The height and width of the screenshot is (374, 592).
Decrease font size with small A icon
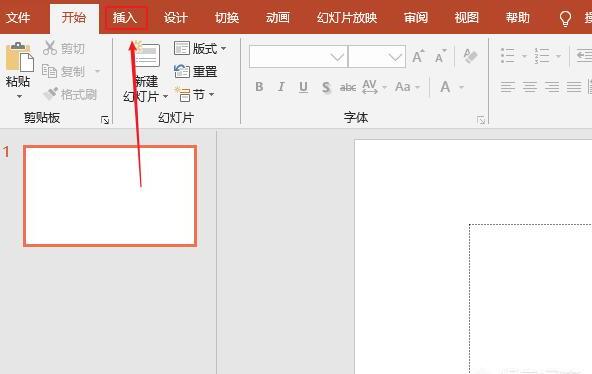tap(440, 57)
